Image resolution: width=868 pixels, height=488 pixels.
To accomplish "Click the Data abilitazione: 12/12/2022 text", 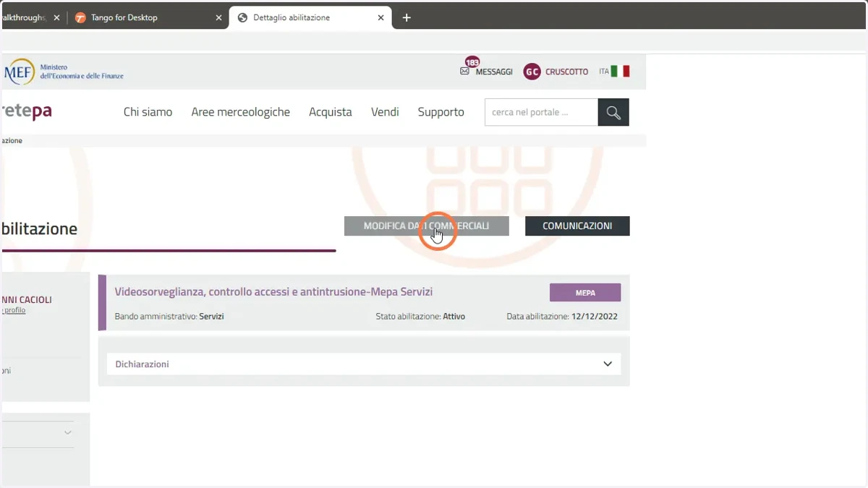I will (562, 317).
